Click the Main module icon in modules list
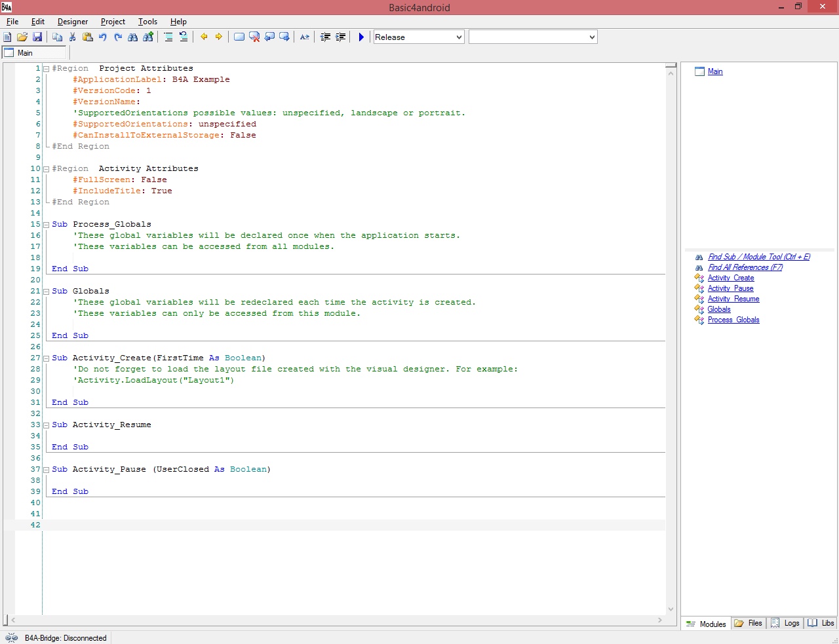This screenshot has height=644, width=839. click(699, 71)
